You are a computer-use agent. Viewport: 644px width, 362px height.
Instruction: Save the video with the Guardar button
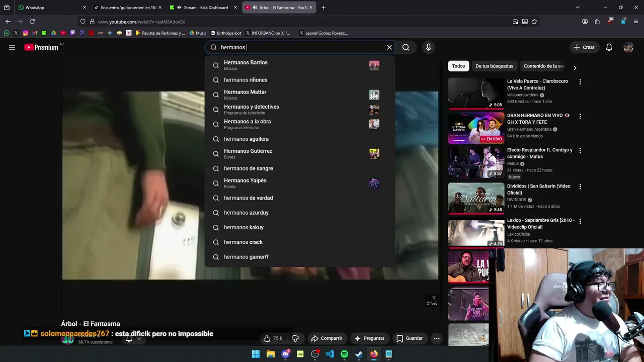point(409,338)
